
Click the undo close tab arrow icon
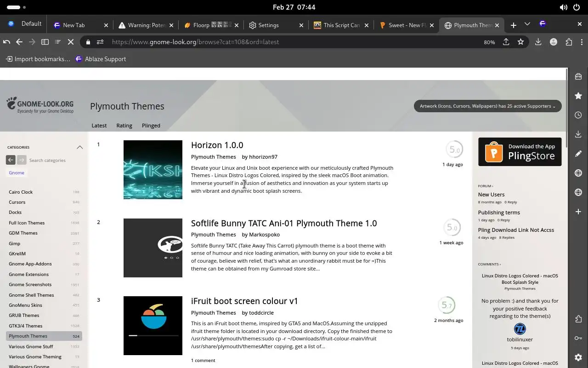tap(6, 42)
